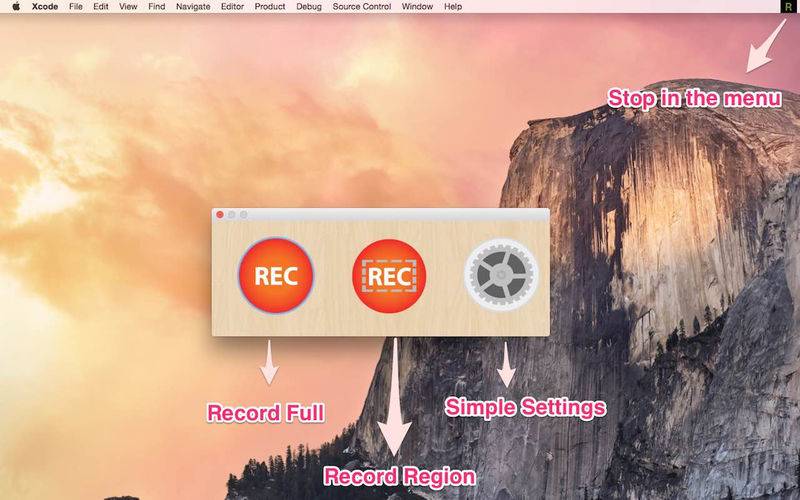Open the Debug menu
The width and height of the screenshot is (800, 500).
click(x=309, y=7)
